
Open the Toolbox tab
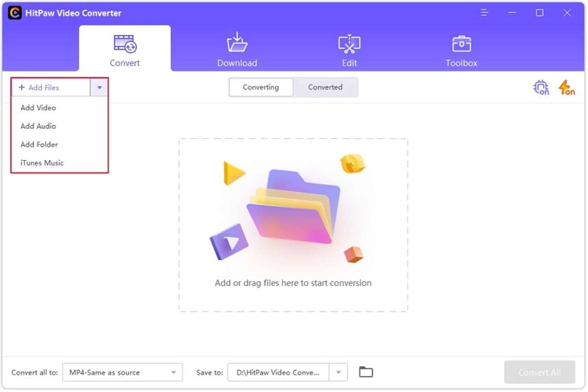click(x=461, y=50)
